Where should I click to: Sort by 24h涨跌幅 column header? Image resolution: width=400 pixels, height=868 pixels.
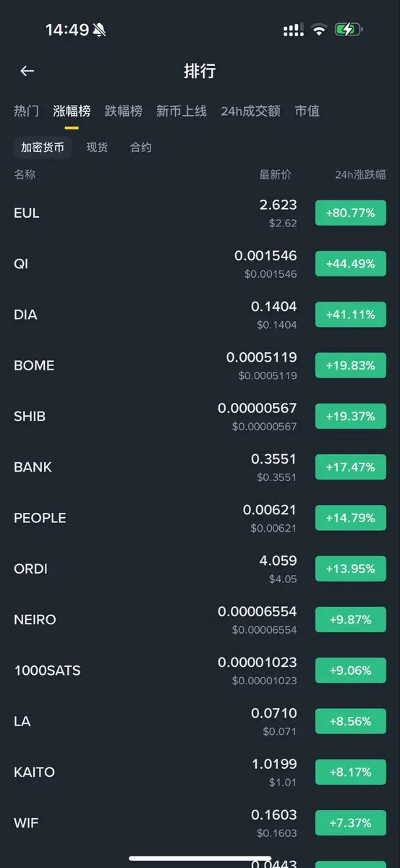361,175
